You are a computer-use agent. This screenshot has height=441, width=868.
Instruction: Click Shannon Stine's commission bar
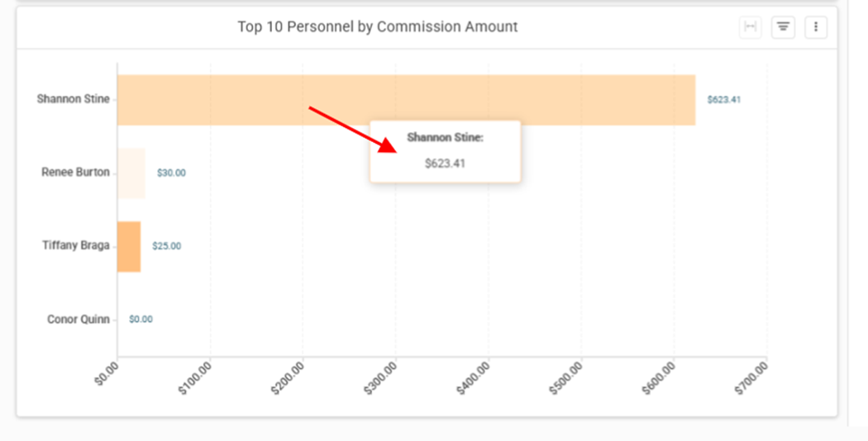[x=407, y=100]
